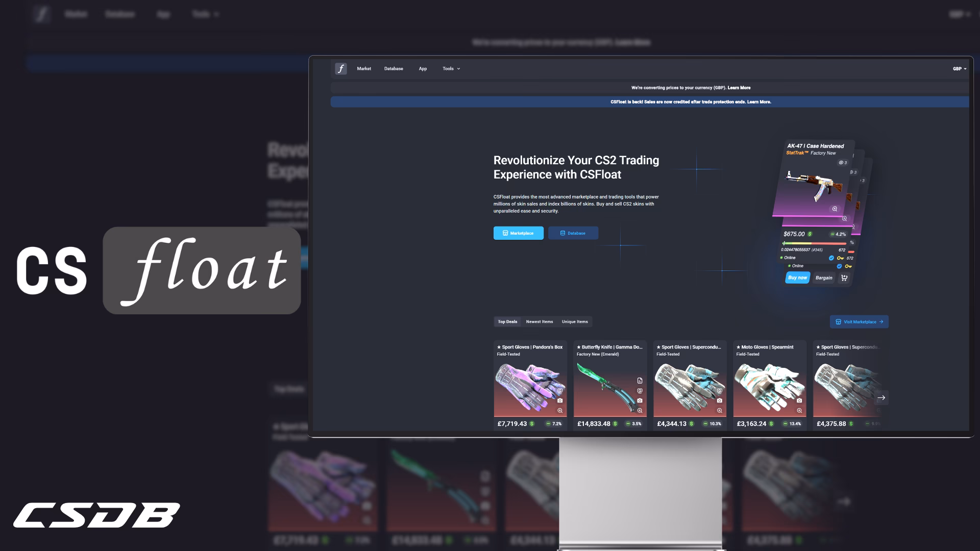Click the Bargain button

tap(823, 278)
